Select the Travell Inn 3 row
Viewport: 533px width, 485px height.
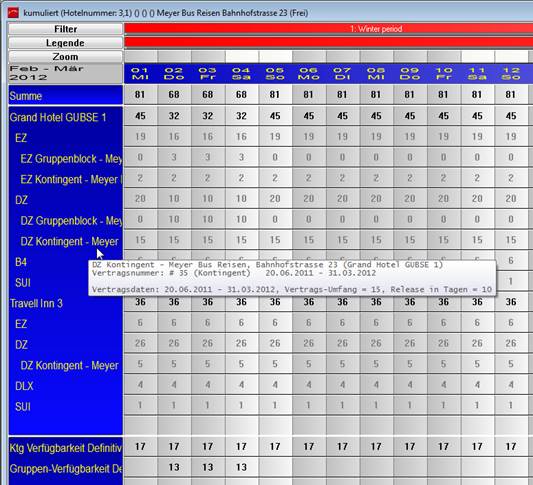pyautogui.click(x=66, y=303)
